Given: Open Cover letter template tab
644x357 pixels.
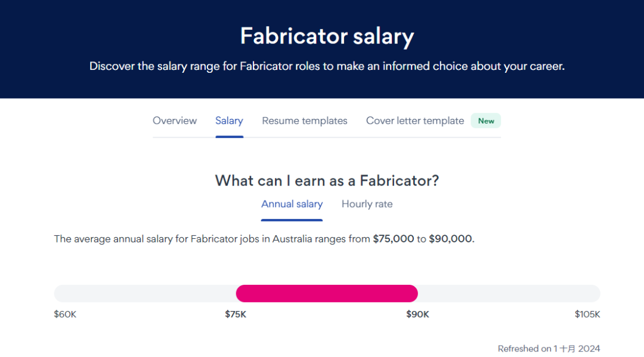Looking at the screenshot, I should 414,121.
